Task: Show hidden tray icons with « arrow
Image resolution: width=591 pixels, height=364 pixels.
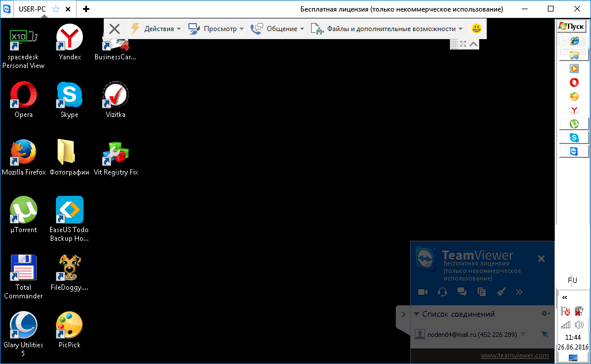Action: pos(565,297)
